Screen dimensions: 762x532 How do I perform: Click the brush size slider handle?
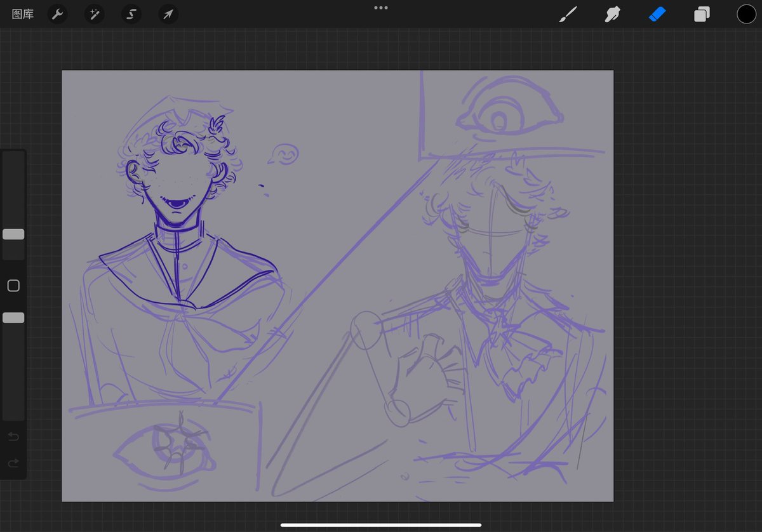pyautogui.click(x=13, y=234)
